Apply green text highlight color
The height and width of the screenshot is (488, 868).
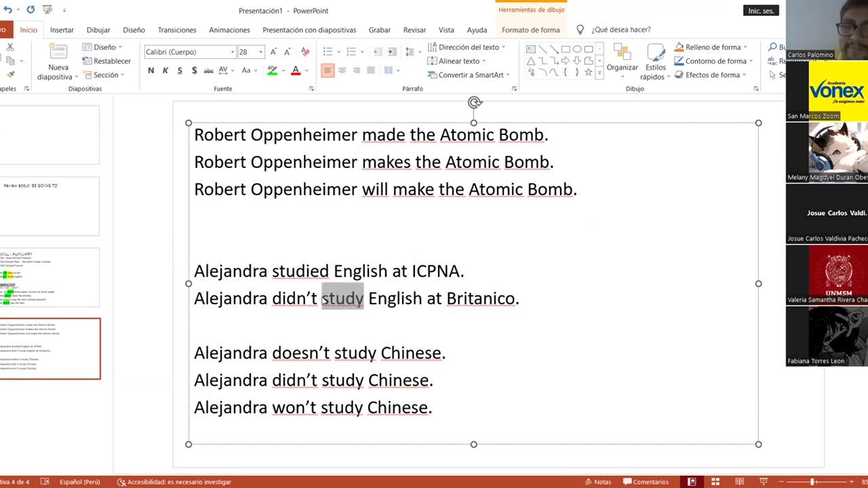[272, 70]
